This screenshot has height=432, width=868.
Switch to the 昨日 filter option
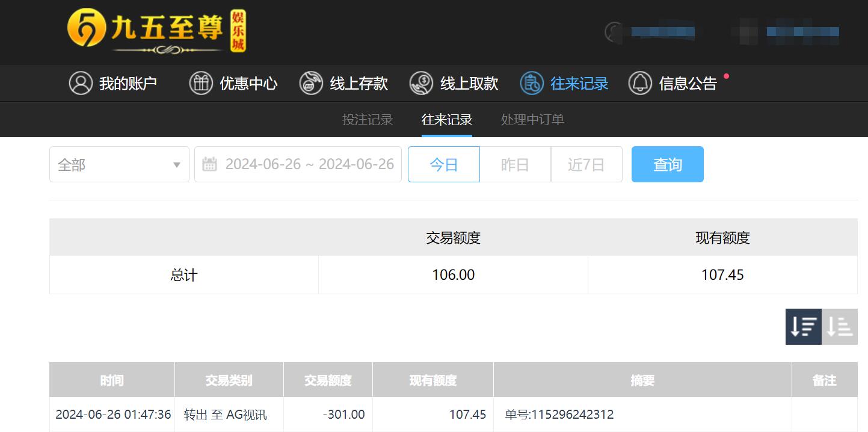pyautogui.click(x=515, y=164)
